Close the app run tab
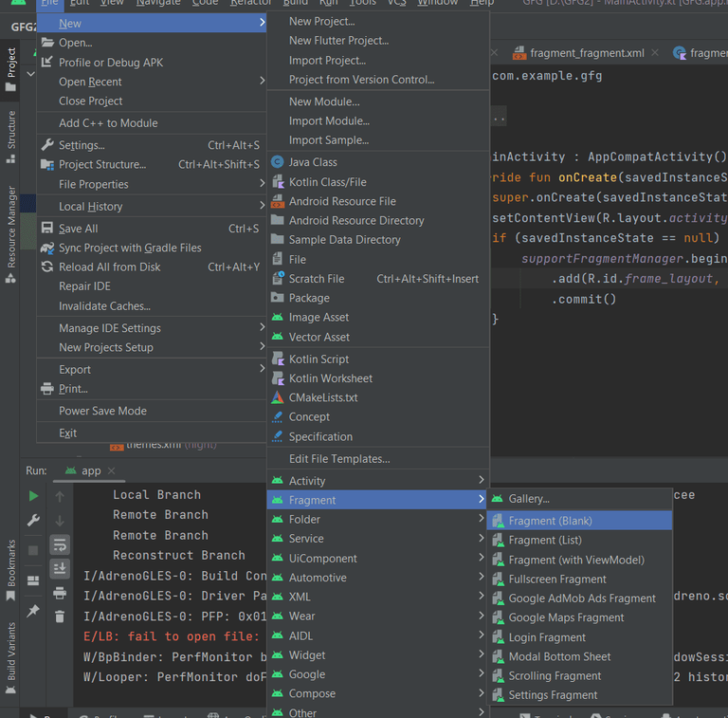Image resolution: width=728 pixels, height=718 pixels. pos(111,471)
